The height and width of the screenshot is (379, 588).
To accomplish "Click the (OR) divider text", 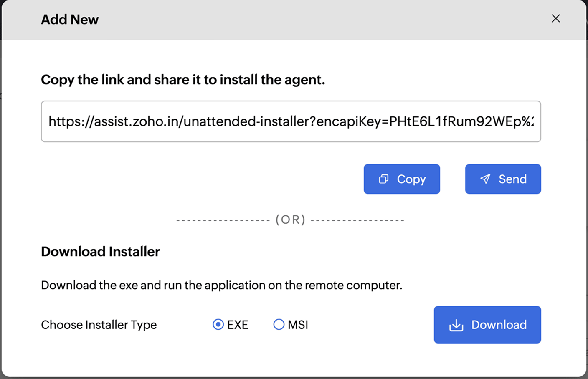I will [x=290, y=220].
